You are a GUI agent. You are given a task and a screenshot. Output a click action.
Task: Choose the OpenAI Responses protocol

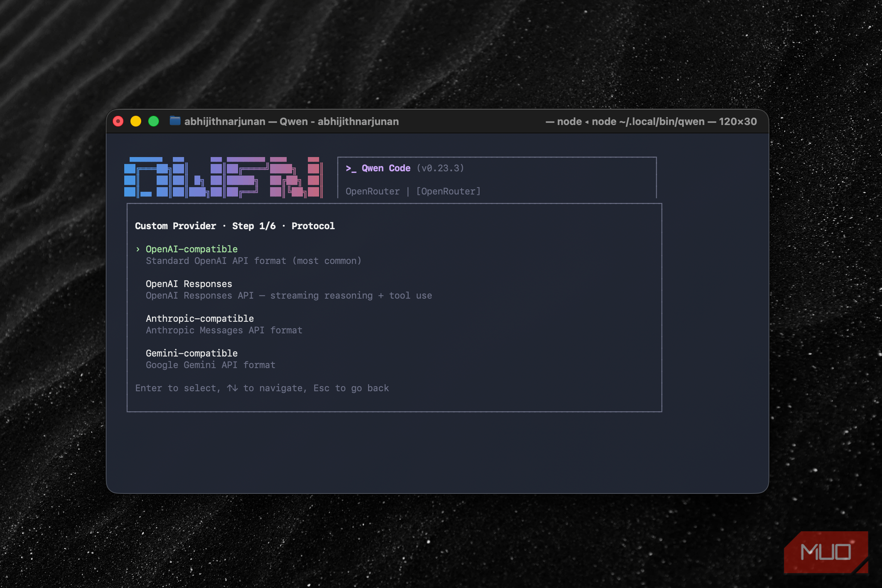pos(189,284)
